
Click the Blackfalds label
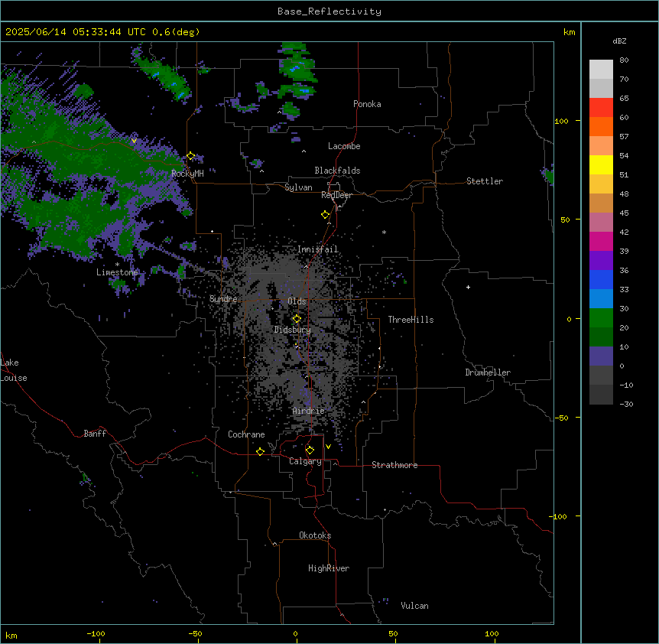click(x=337, y=171)
